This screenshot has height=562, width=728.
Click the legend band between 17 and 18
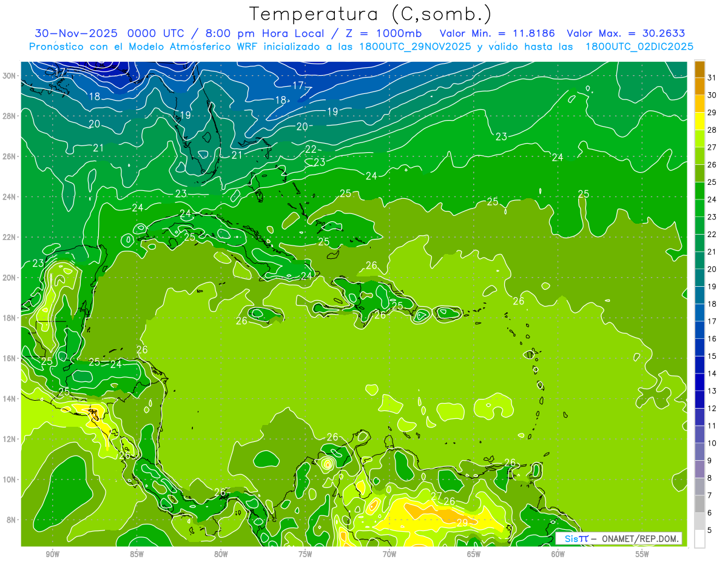699,312
